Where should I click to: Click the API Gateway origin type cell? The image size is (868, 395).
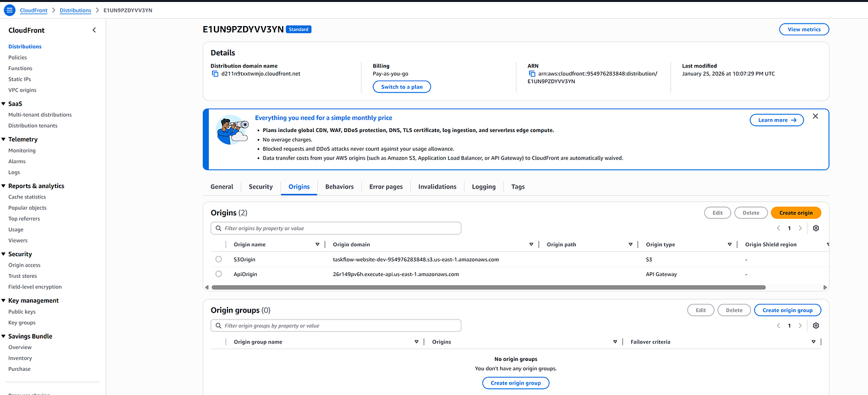click(x=662, y=274)
